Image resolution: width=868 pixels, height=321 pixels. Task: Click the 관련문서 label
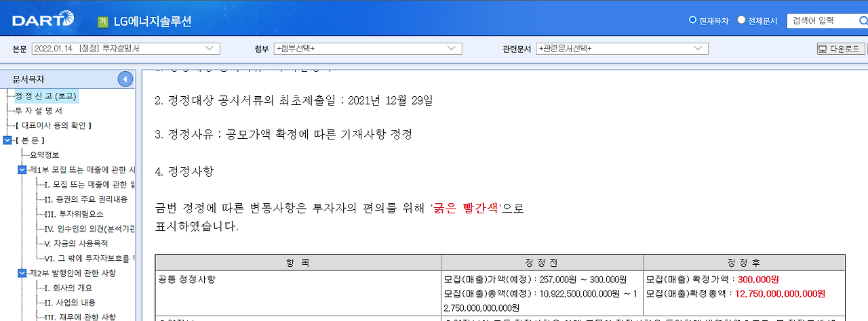(518, 49)
